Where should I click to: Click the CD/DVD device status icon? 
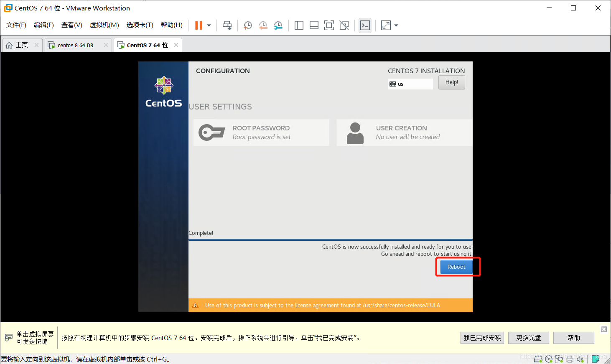pos(549,359)
